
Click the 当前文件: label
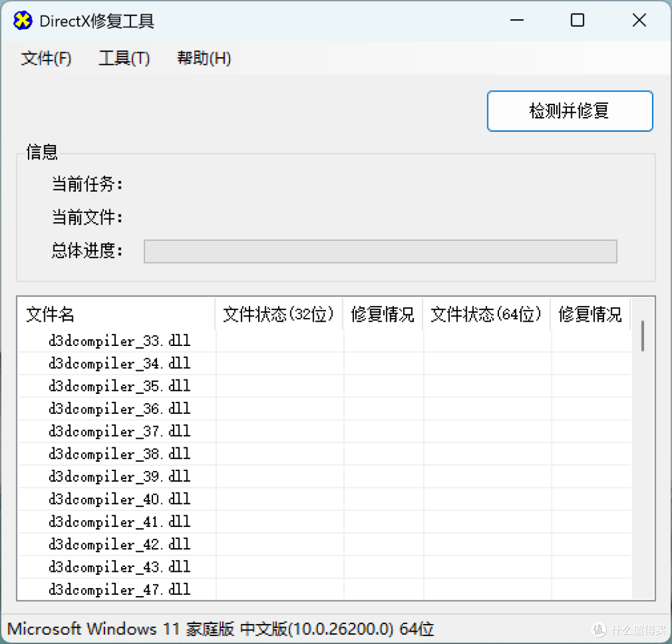[x=87, y=217]
